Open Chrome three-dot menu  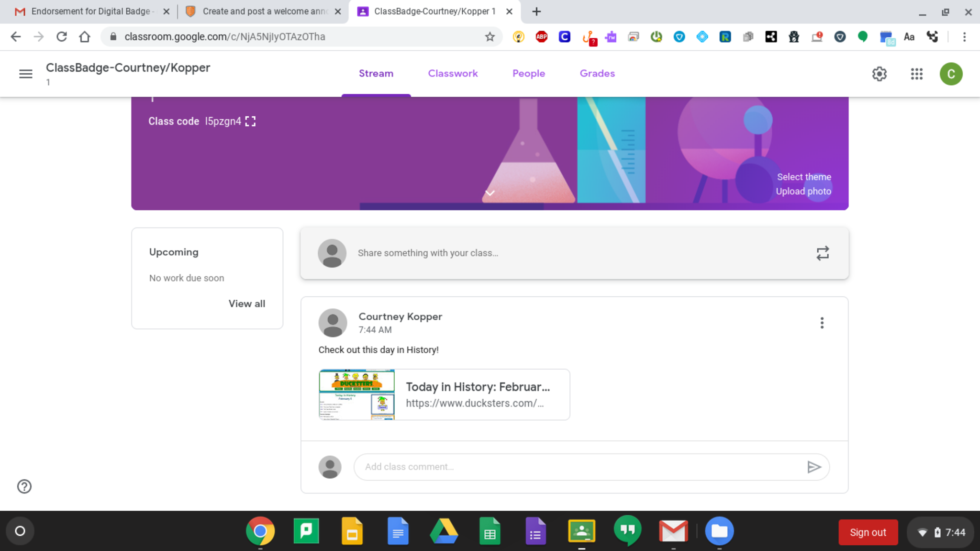click(964, 37)
